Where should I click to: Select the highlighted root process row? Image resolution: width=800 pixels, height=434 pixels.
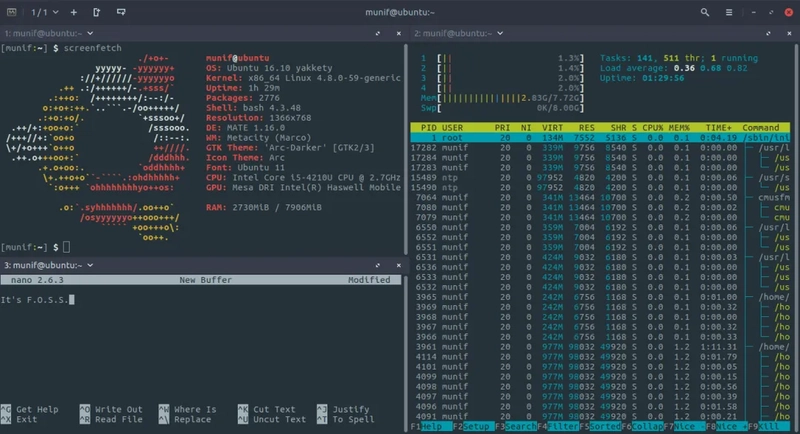point(600,138)
